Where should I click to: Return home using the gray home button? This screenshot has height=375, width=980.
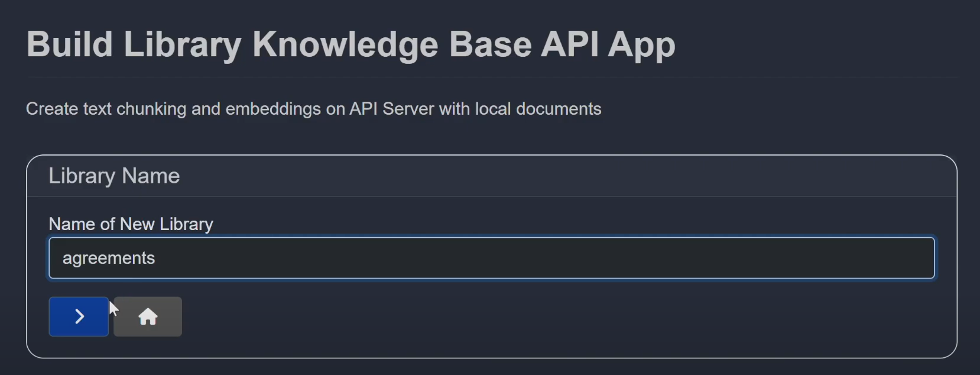(148, 316)
